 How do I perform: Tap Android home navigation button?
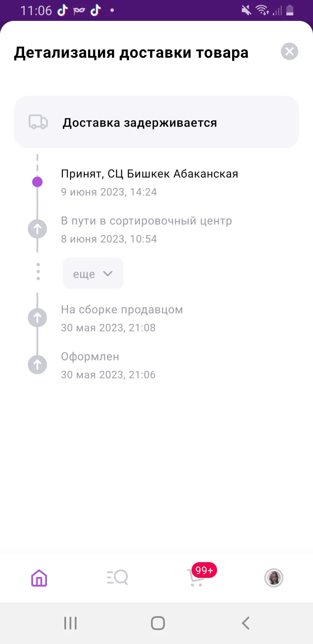click(x=158, y=623)
